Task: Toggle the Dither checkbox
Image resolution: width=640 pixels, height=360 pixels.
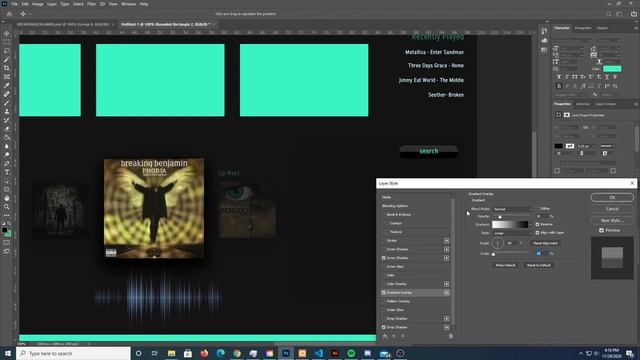Action: (538, 209)
